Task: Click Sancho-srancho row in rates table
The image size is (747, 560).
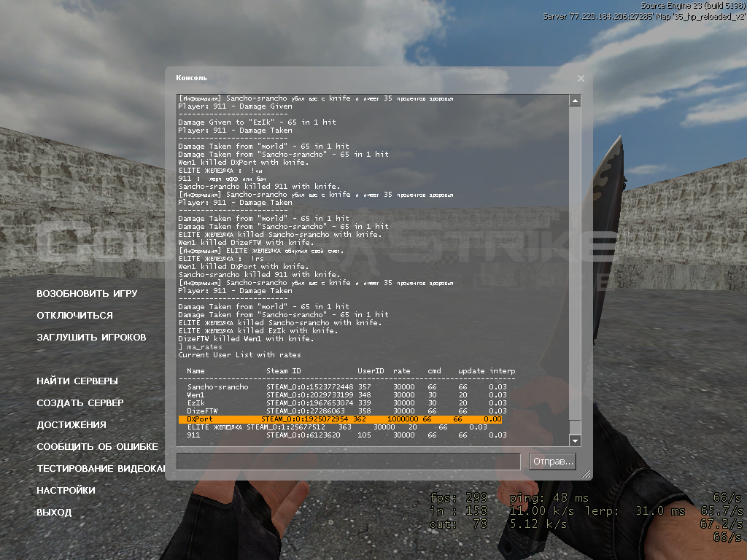Action: [x=347, y=387]
